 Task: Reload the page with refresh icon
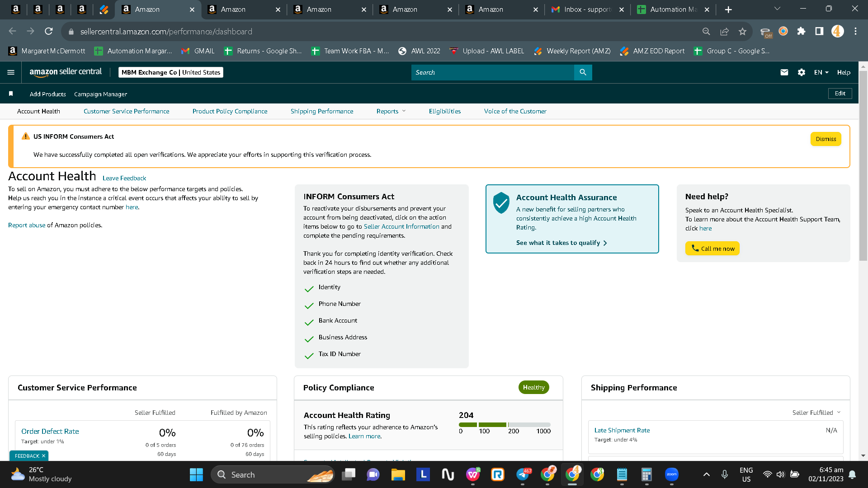click(49, 31)
